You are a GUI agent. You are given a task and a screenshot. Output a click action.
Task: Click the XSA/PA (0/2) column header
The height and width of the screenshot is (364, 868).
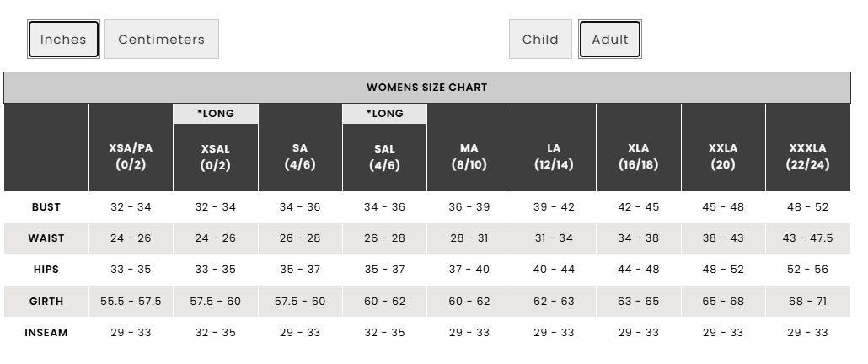tap(131, 157)
